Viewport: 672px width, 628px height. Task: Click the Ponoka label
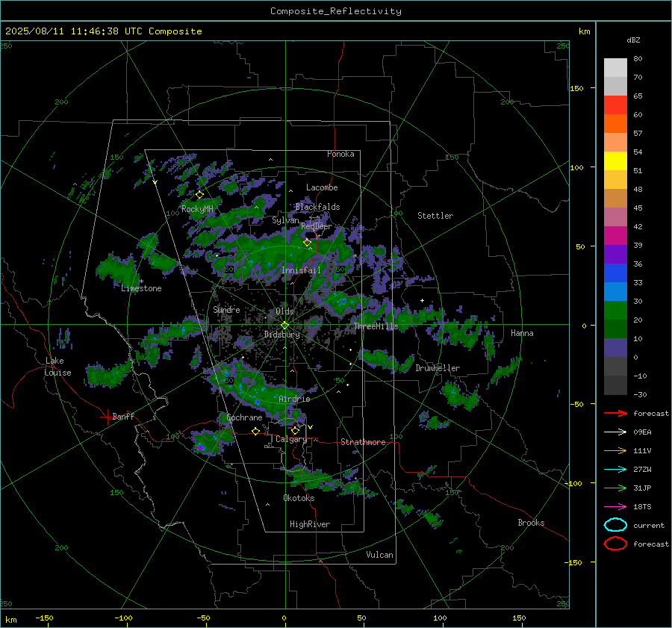coord(340,154)
